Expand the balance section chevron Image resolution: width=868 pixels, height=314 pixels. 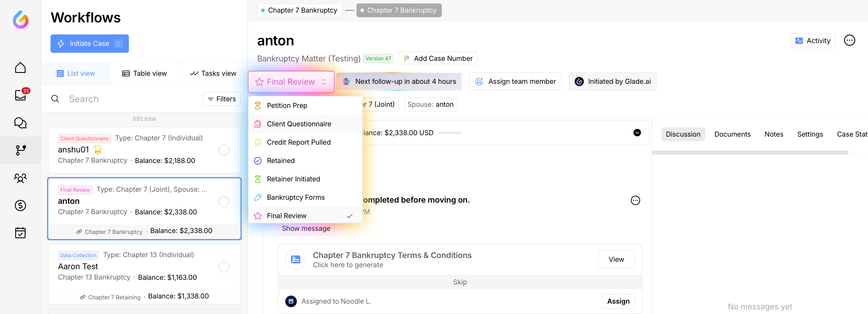tap(637, 133)
